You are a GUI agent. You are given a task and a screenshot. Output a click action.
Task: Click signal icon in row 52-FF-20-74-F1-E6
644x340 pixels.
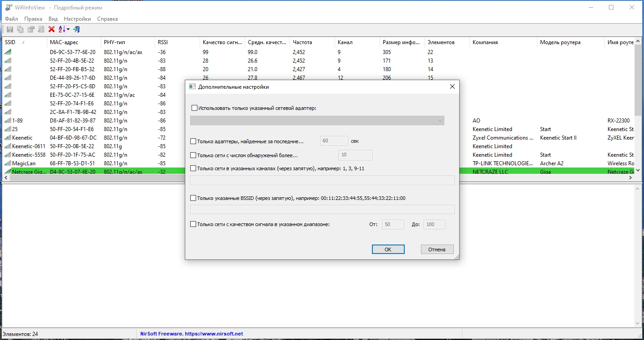[8, 104]
